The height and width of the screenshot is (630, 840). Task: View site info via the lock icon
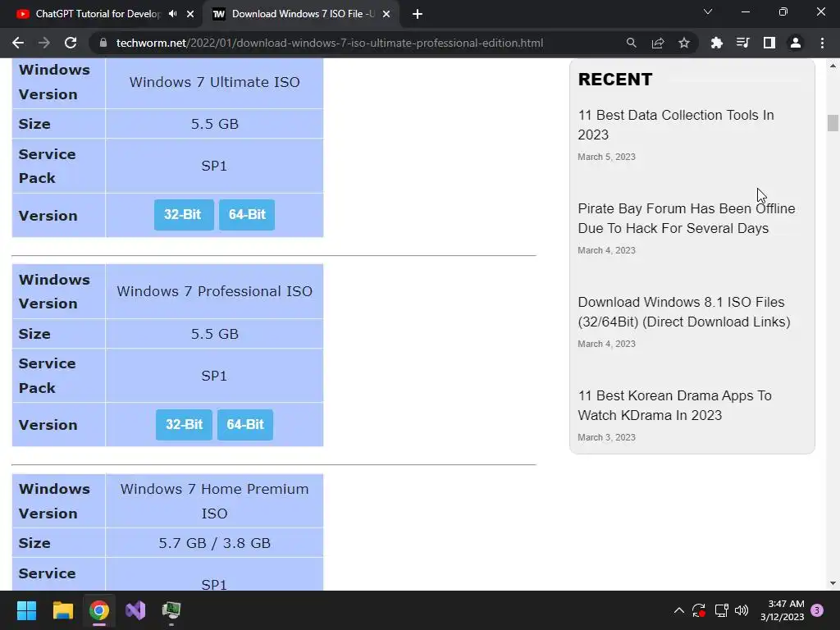pyautogui.click(x=103, y=43)
